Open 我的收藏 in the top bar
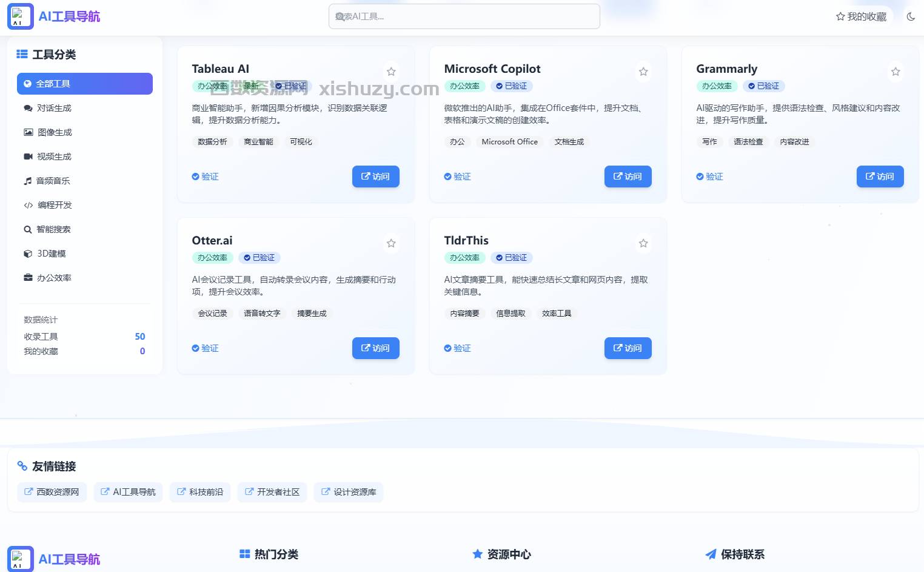The height and width of the screenshot is (572, 924). coord(862,16)
